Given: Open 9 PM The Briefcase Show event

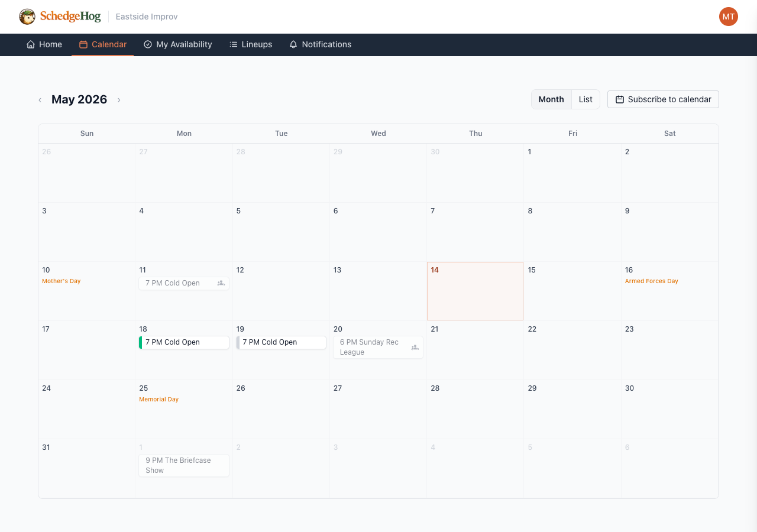Looking at the screenshot, I should click(184, 465).
